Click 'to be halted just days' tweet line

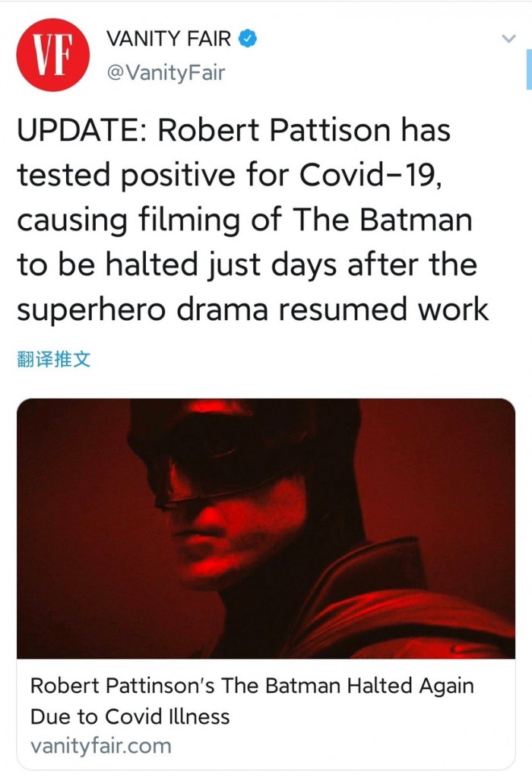tap(160, 265)
